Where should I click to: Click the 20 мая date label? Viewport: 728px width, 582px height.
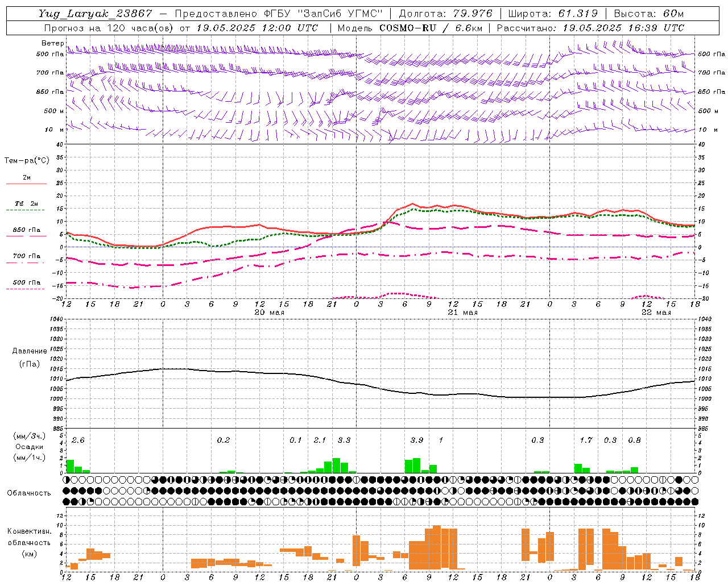[269, 313]
